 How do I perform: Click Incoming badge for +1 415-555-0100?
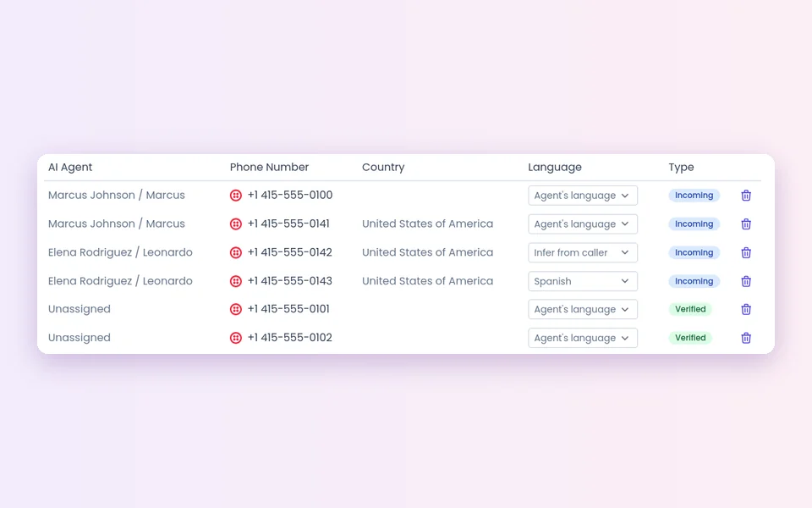point(694,196)
